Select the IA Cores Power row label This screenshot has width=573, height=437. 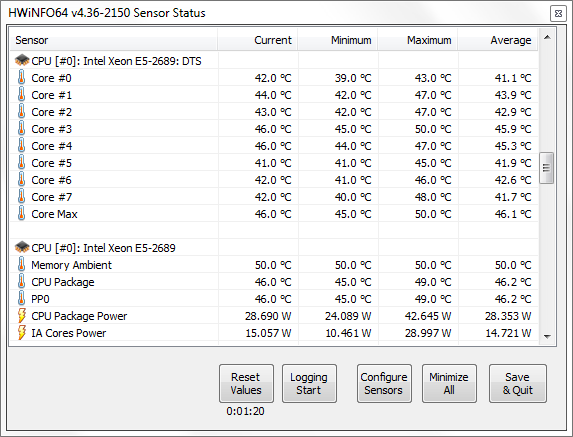tap(68, 333)
